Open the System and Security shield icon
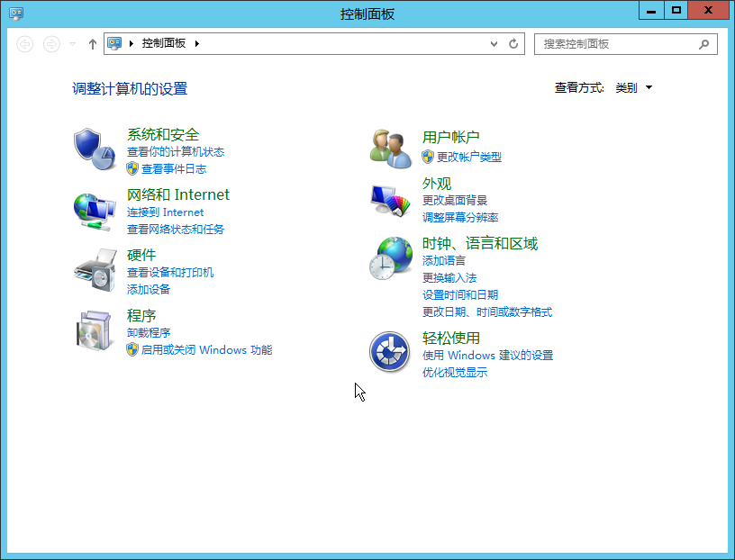The height and width of the screenshot is (560, 735). point(95,149)
